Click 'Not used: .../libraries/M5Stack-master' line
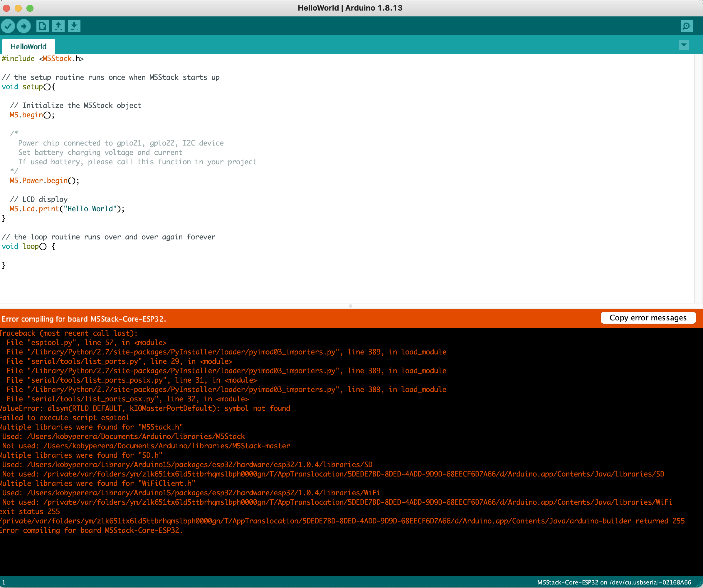This screenshot has width=703, height=588. (146, 445)
